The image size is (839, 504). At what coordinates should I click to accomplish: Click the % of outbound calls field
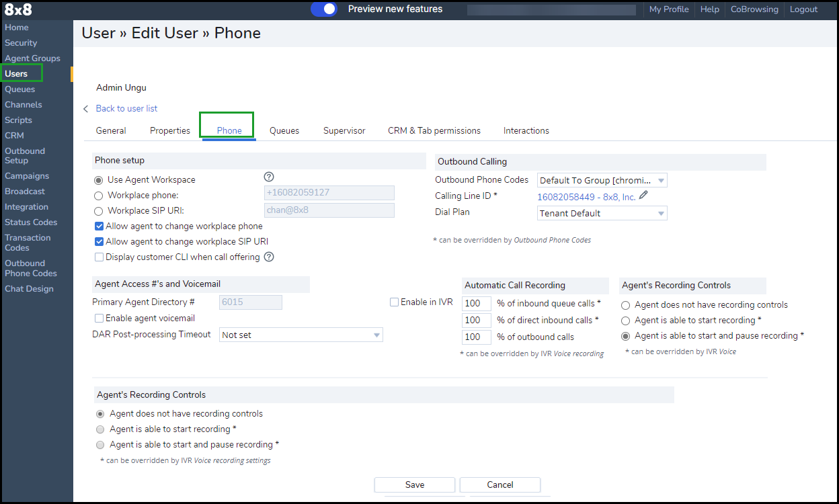click(x=477, y=337)
